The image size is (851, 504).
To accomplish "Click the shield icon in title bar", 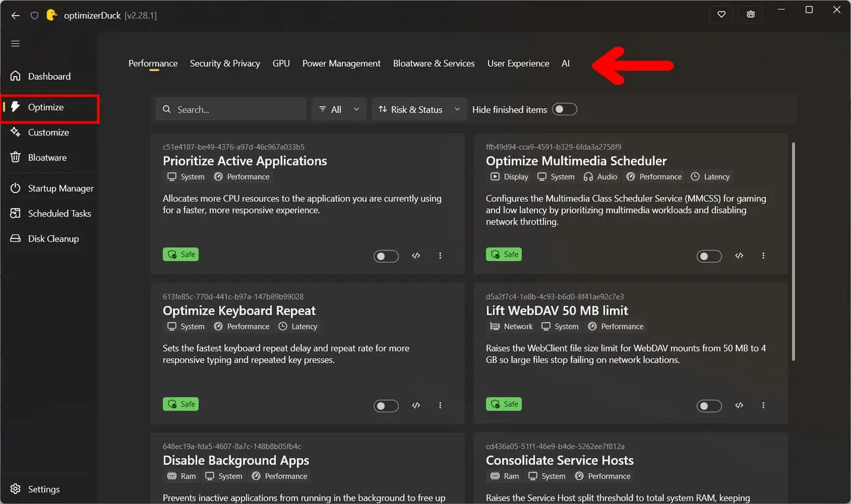I will 35,15.
